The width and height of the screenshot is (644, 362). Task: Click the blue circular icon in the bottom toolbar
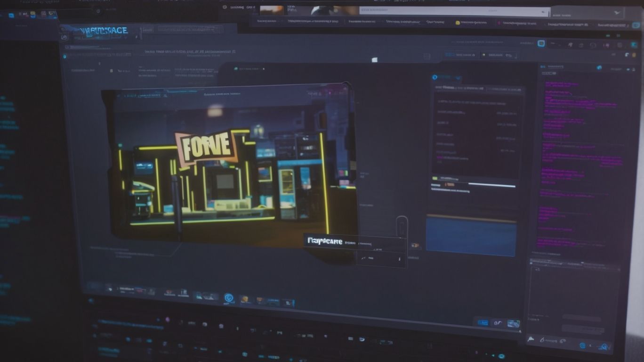(x=229, y=298)
